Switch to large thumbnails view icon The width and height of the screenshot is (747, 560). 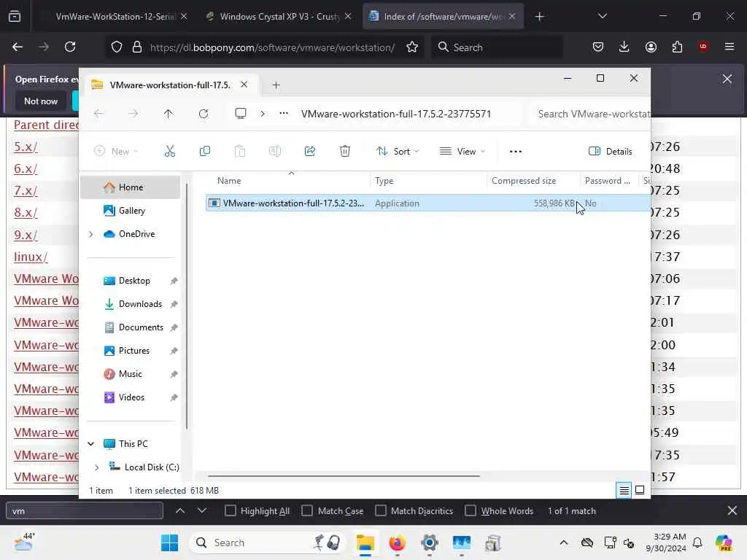click(x=640, y=490)
